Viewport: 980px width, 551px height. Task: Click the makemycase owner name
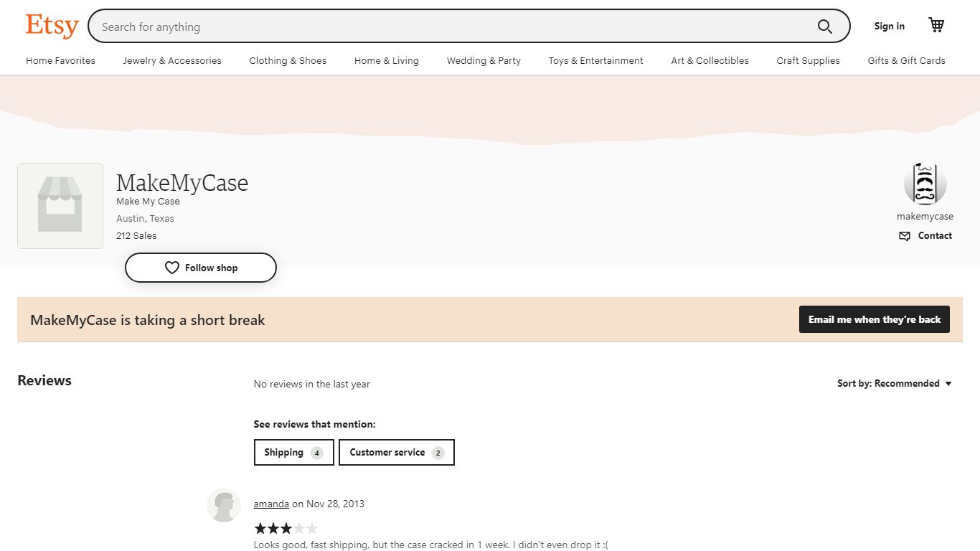pyautogui.click(x=925, y=216)
